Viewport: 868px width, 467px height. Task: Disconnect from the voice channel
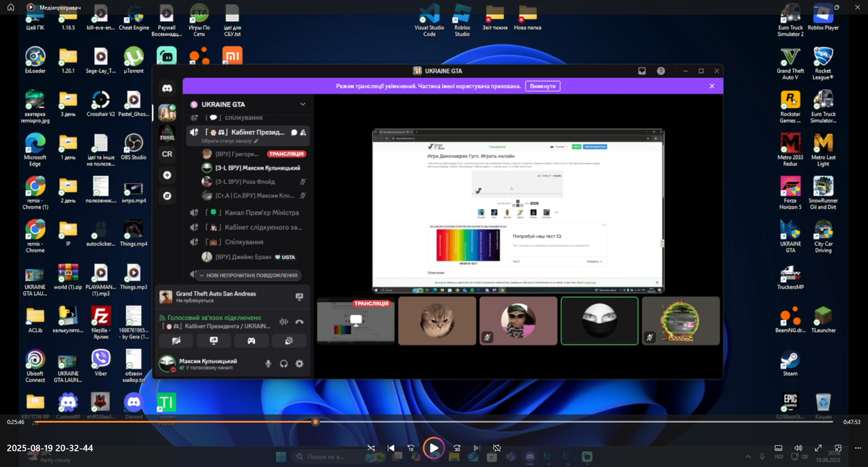point(299,322)
